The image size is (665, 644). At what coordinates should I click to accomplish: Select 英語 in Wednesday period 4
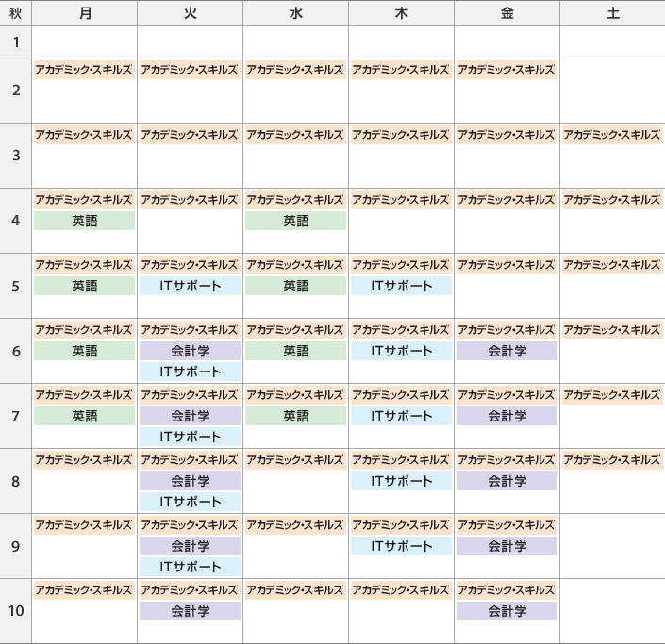click(x=295, y=221)
